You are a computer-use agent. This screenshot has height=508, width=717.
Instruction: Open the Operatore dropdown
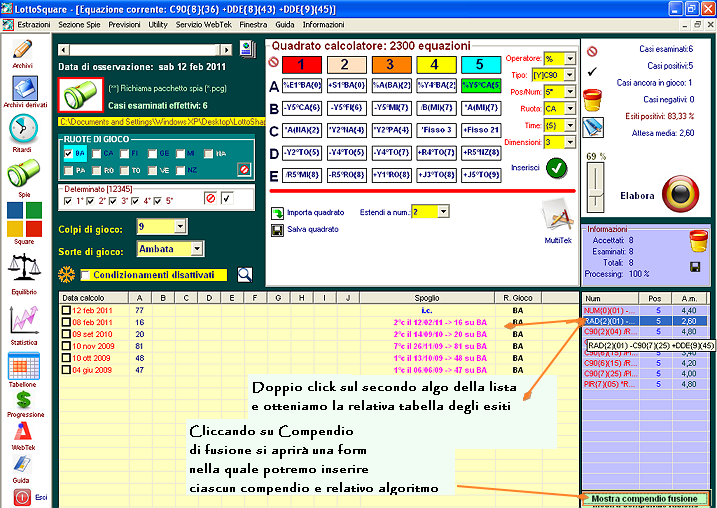click(570, 59)
